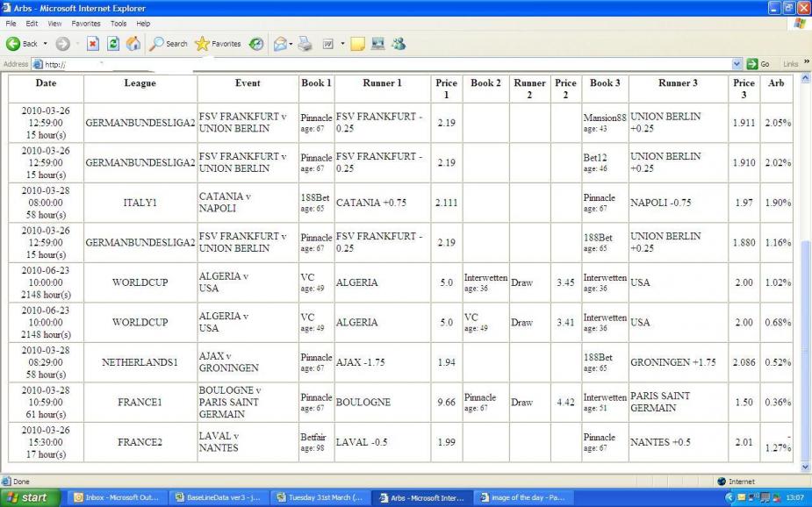This screenshot has height=507, width=812.
Task: Click the computer screen toolbar icon
Action: (378, 44)
